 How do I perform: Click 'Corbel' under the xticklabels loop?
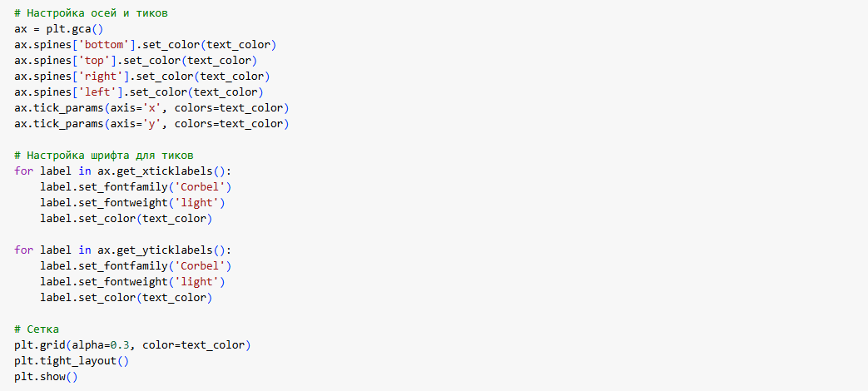point(200,187)
